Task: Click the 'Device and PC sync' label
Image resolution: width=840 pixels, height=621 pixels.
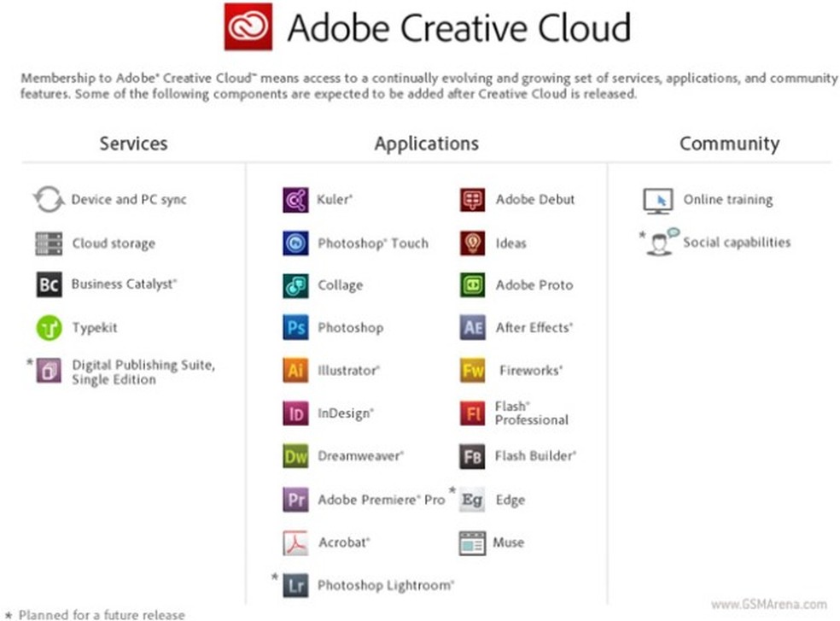Action: coord(129,200)
